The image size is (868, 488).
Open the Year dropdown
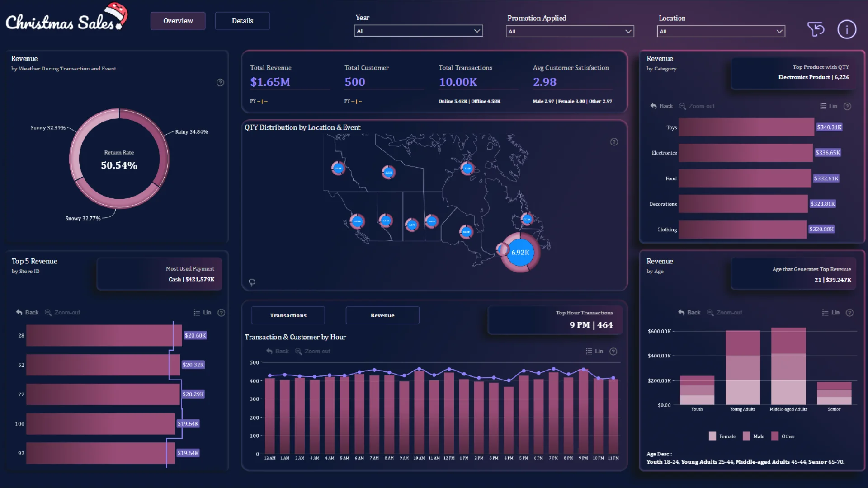pyautogui.click(x=418, y=31)
